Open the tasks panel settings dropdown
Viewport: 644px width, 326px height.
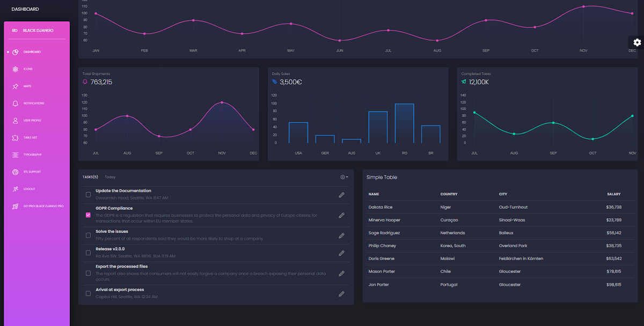[343, 177]
